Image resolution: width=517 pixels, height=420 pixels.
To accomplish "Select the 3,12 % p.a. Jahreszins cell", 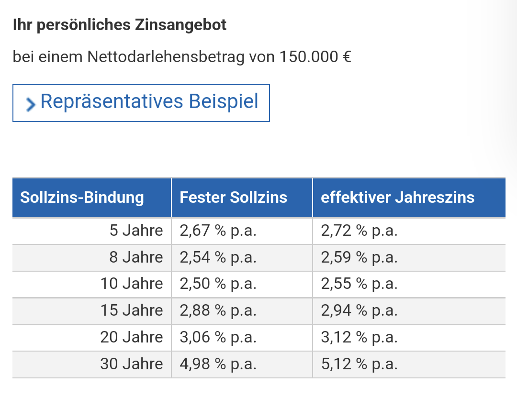I will (x=359, y=338).
